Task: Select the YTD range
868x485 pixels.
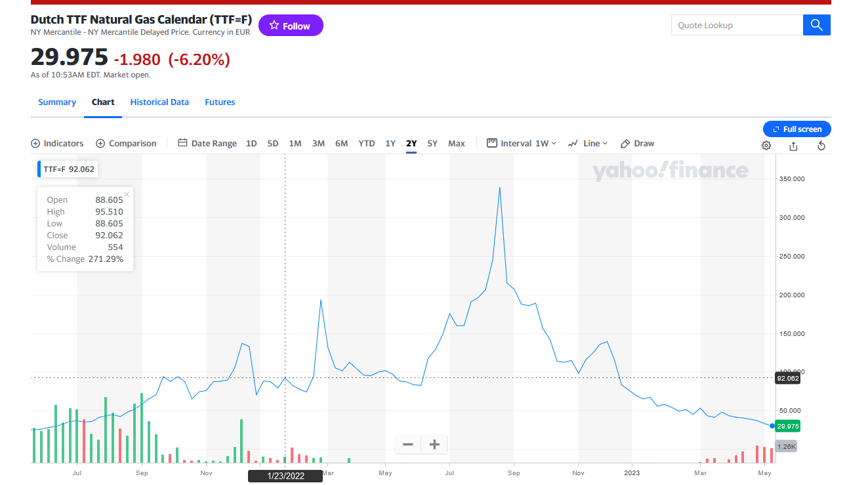Action: click(367, 143)
